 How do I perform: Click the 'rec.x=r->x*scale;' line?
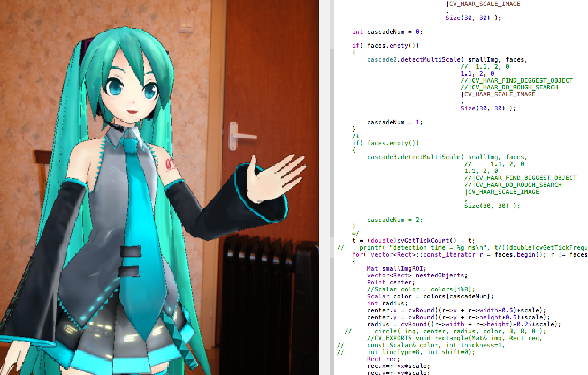click(x=398, y=366)
